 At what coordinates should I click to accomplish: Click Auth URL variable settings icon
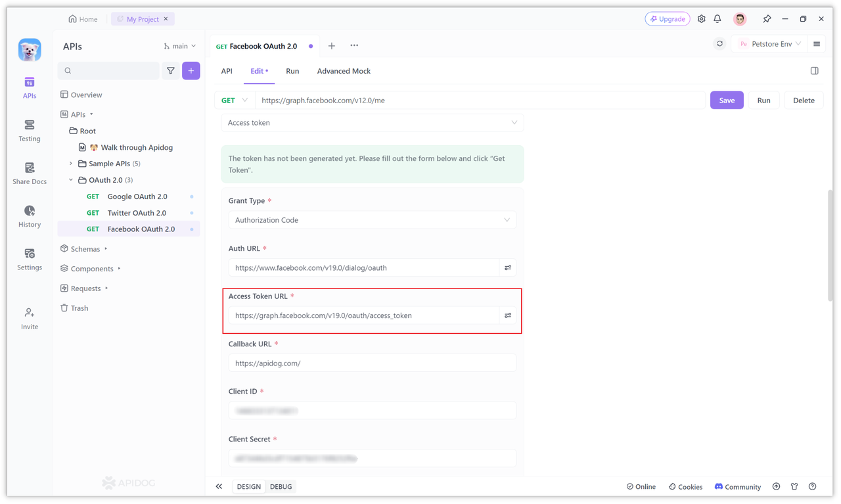tap(508, 267)
